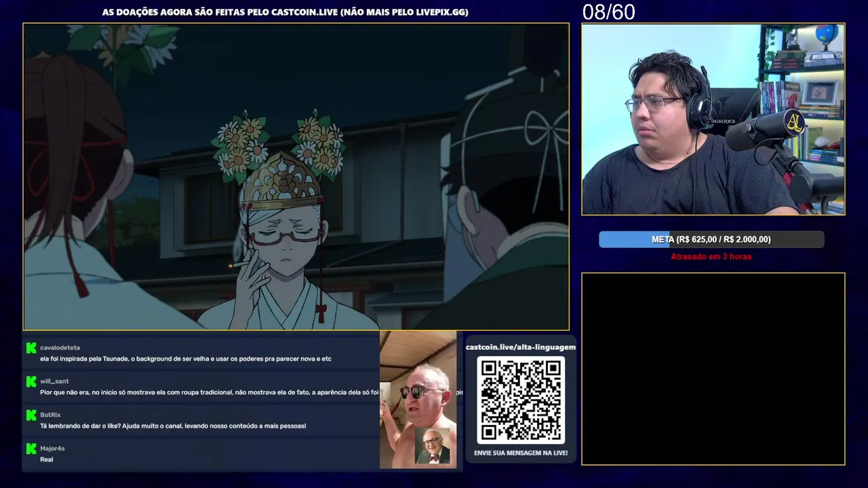Click the Kick icon beside Major4s
868x488 pixels.
31,449
